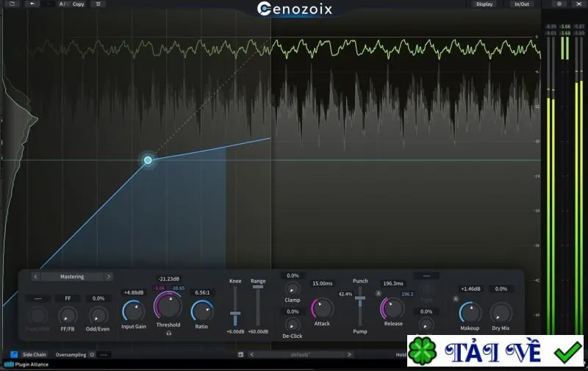Click the threshold value field -21.23dB

pyautogui.click(x=169, y=279)
